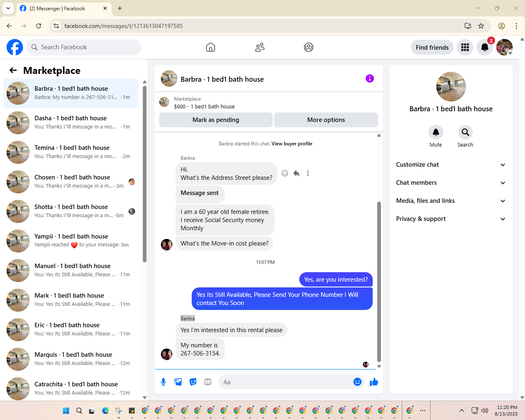Click the chat messages scrollbar

coord(379,282)
